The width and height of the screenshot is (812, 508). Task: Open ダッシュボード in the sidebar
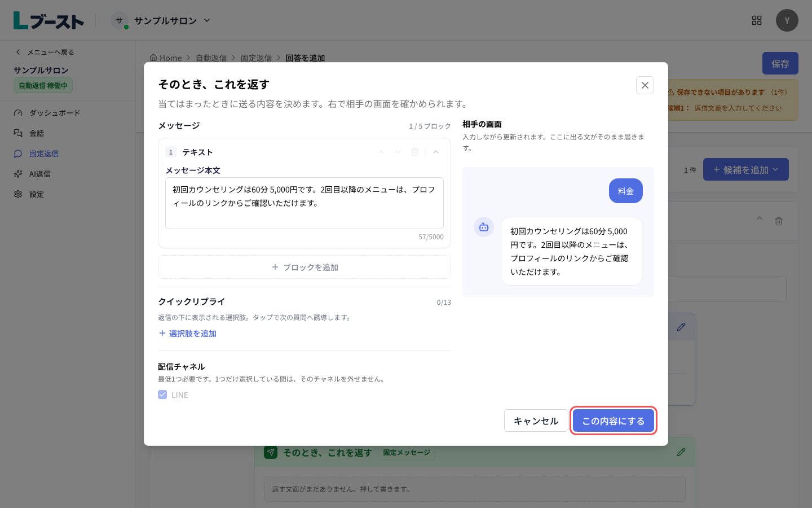54,113
